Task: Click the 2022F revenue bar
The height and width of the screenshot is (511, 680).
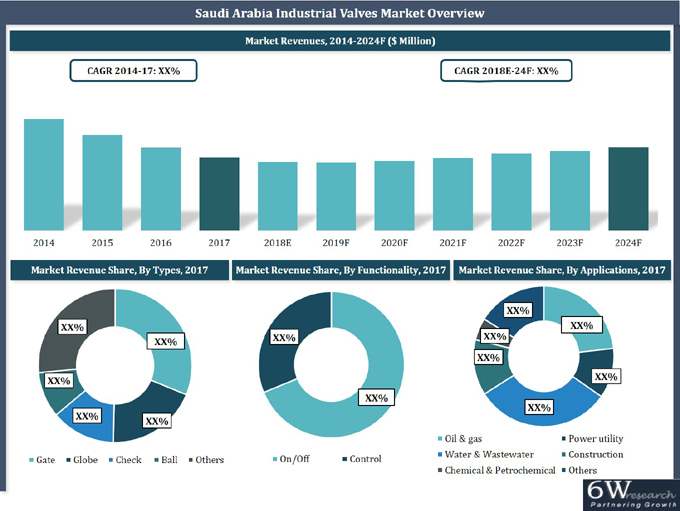Action: click(x=511, y=192)
